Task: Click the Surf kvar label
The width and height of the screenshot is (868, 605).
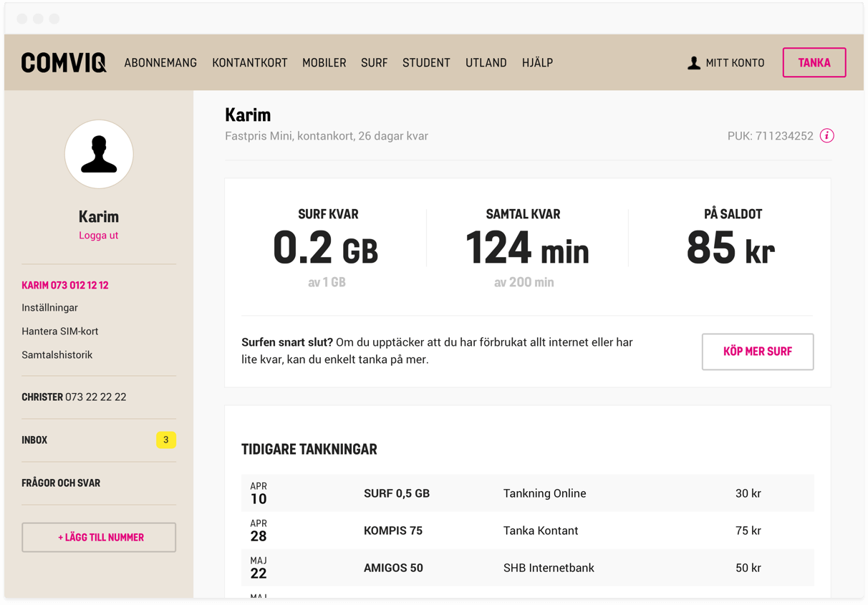Action: pyautogui.click(x=328, y=214)
